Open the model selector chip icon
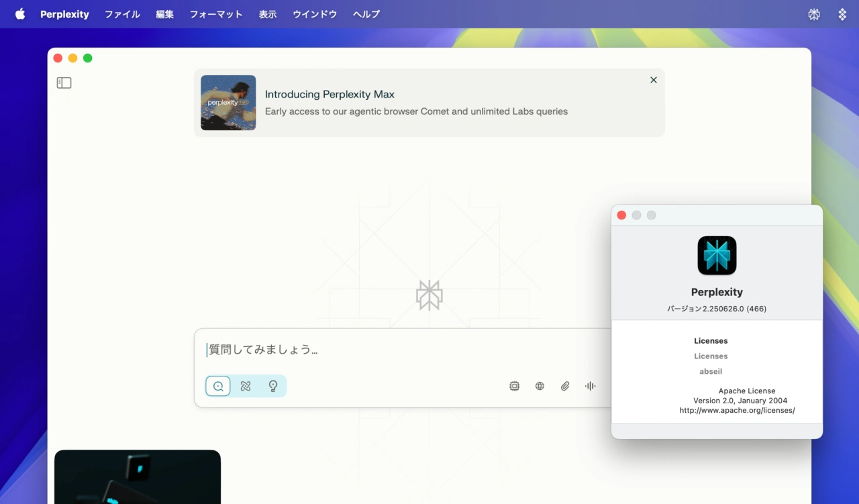This screenshot has height=504, width=859. coord(514,386)
